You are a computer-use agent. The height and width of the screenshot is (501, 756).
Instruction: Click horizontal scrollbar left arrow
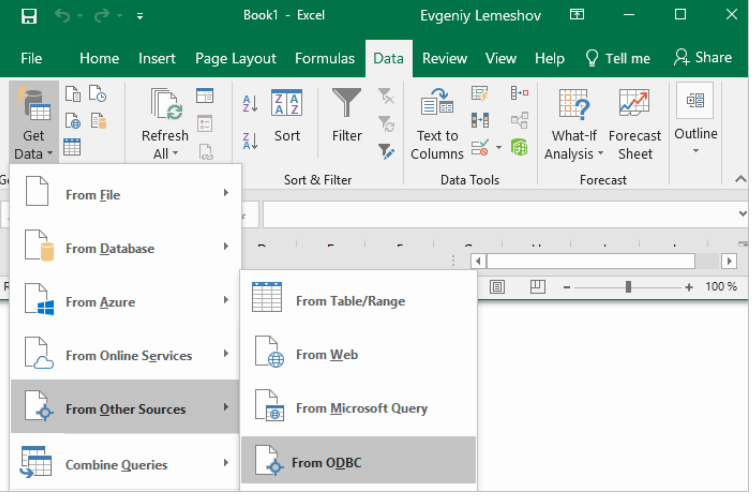[x=478, y=261]
